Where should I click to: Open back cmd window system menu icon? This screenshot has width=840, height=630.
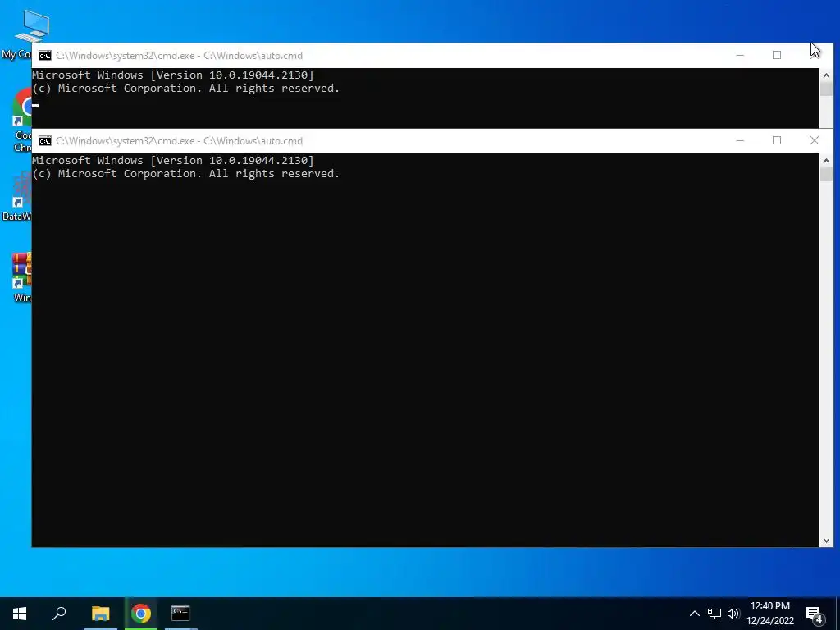45,56
